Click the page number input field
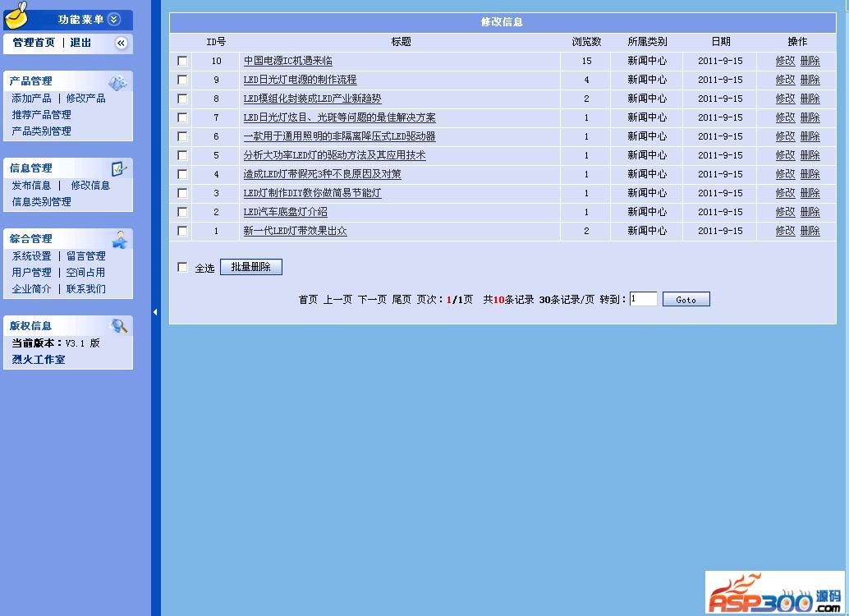This screenshot has height=616, width=849. [x=643, y=299]
